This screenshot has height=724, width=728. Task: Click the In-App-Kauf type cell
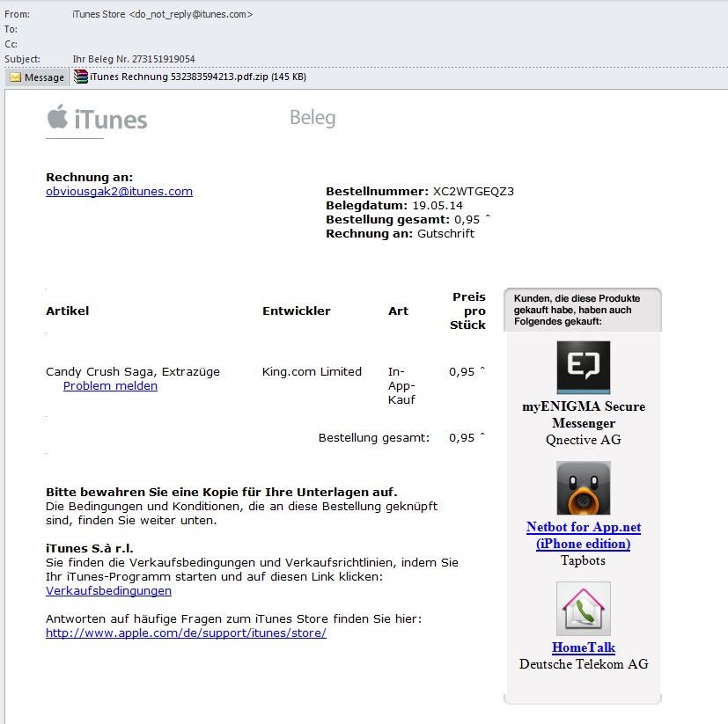(x=401, y=385)
